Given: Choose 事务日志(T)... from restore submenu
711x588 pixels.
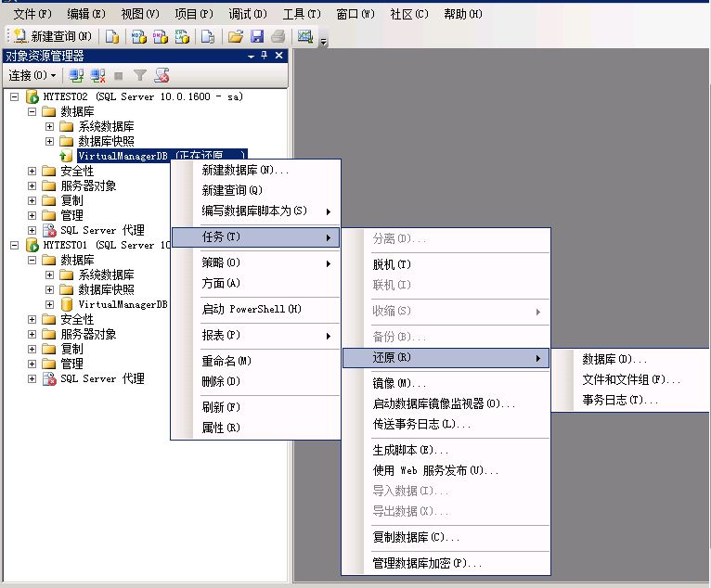Looking at the screenshot, I should click(x=619, y=400).
